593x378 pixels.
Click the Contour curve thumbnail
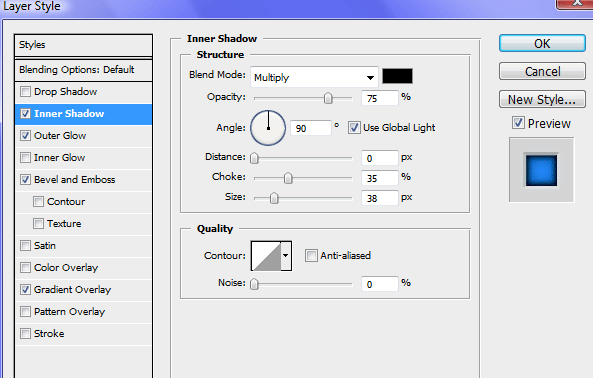pyautogui.click(x=266, y=256)
